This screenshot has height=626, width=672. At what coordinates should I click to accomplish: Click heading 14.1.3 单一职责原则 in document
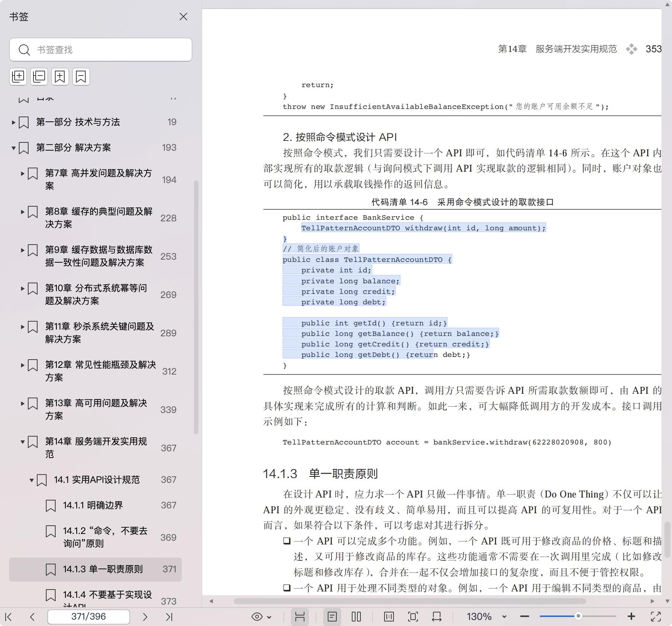point(320,474)
